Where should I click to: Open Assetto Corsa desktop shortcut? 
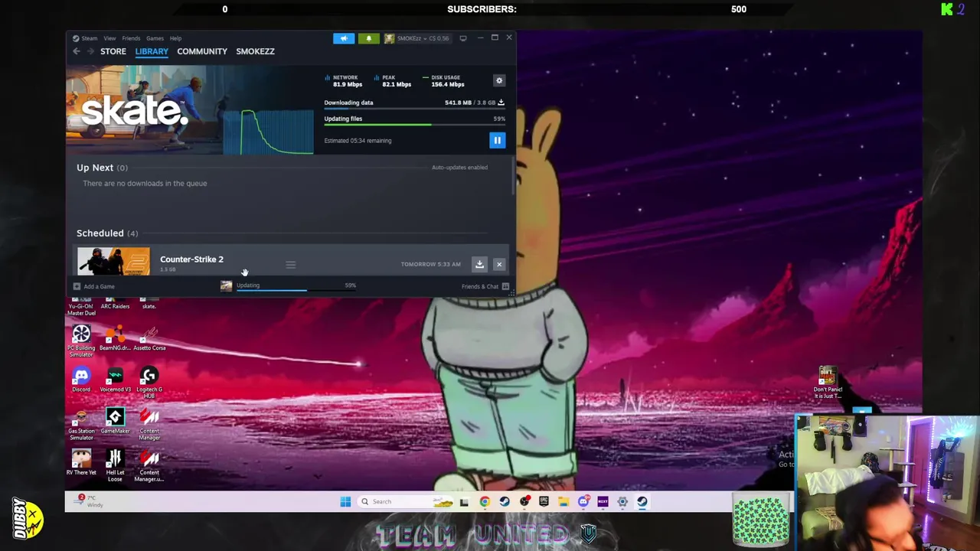click(x=149, y=337)
